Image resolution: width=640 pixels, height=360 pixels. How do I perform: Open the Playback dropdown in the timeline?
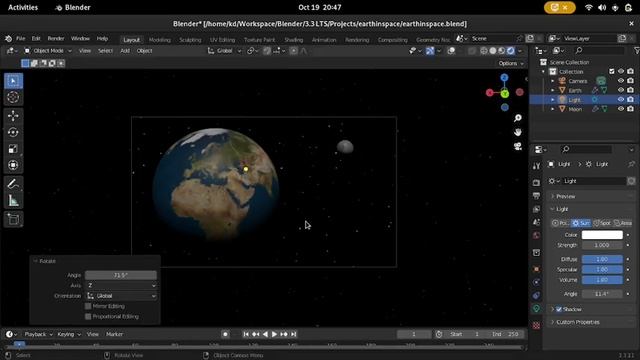coord(38,334)
